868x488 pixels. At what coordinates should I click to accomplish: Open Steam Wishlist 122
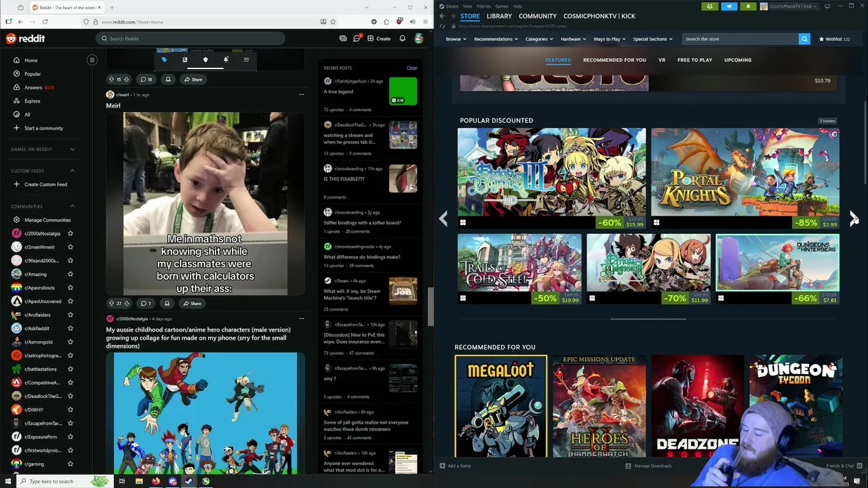tap(835, 39)
